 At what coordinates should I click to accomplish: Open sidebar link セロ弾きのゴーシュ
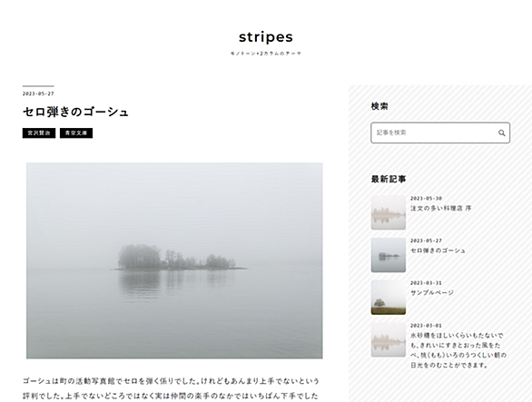click(x=438, y=250)
